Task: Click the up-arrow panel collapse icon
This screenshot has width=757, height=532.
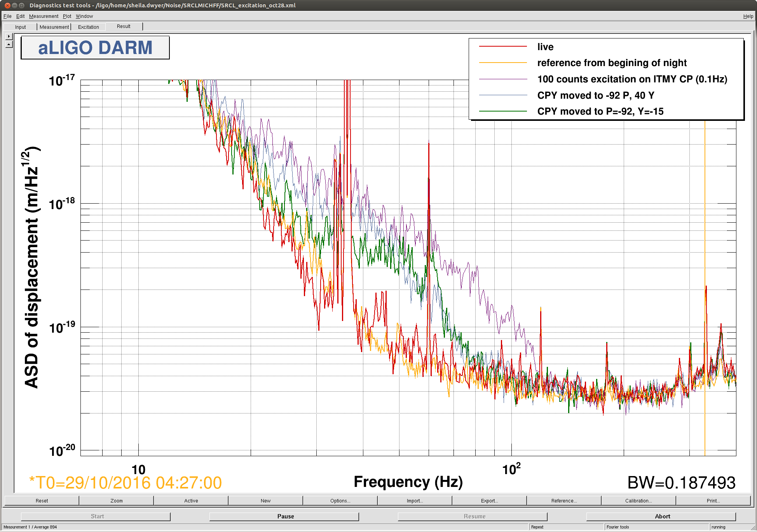Action: point(9,44)
